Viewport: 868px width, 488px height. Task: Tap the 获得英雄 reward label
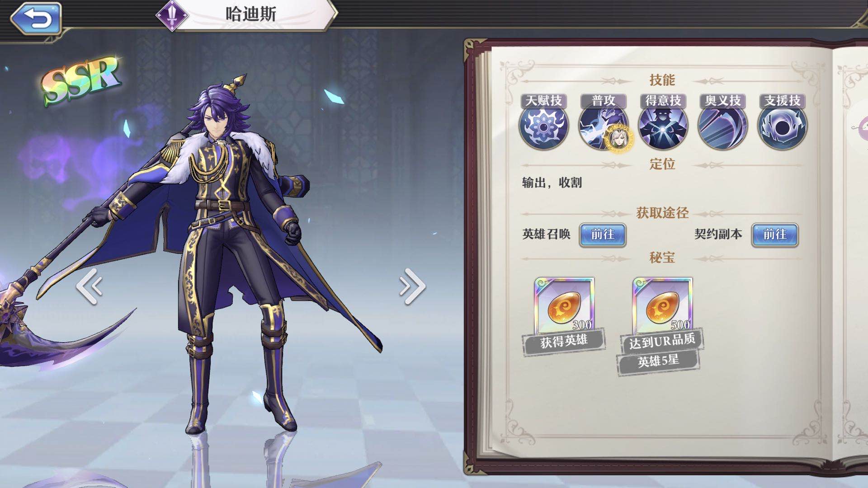pos(564,342)
